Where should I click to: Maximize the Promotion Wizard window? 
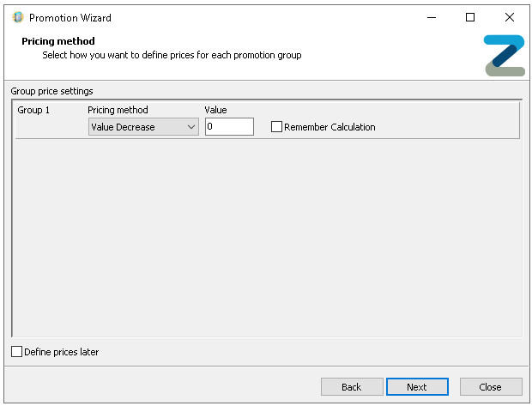[x=469, y=17]
